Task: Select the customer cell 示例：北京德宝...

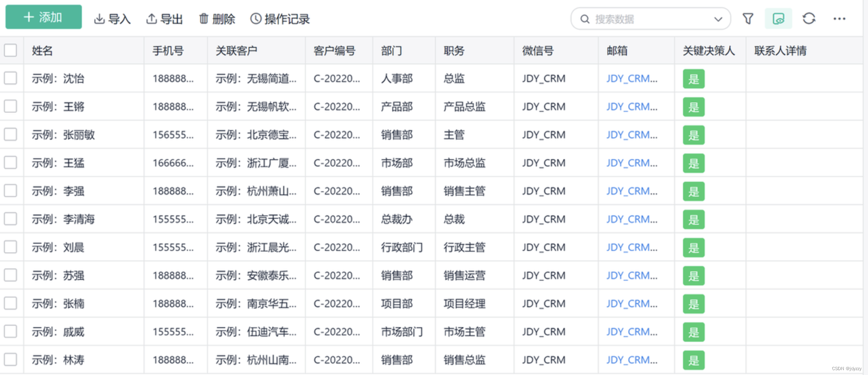Action: click(256, 135)
